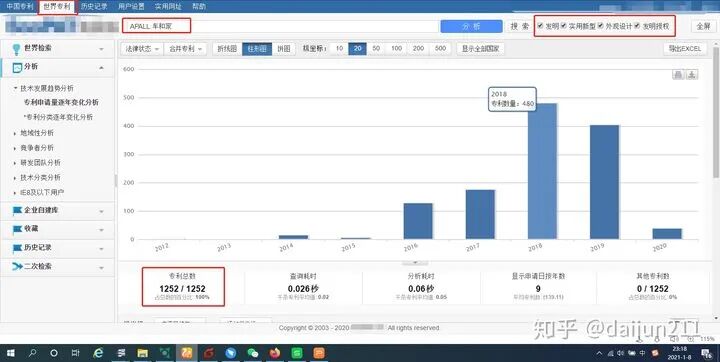The height and width of the screenshot is (362, 720).
Task: Click the flag icon beside 历史记录 in sidebar
Action: [x=17, y=248]
